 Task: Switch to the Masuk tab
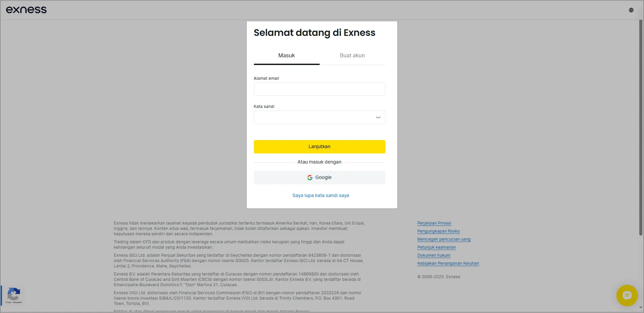(286, 56)
